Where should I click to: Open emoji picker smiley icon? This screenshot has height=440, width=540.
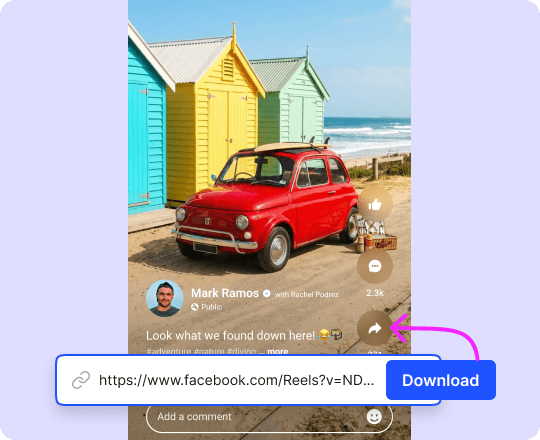point(374,417)
